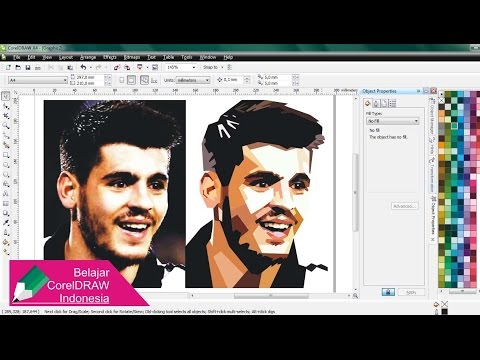The image size is (480, 360).
Task: Click the Import icon
Action: [117, 68]
